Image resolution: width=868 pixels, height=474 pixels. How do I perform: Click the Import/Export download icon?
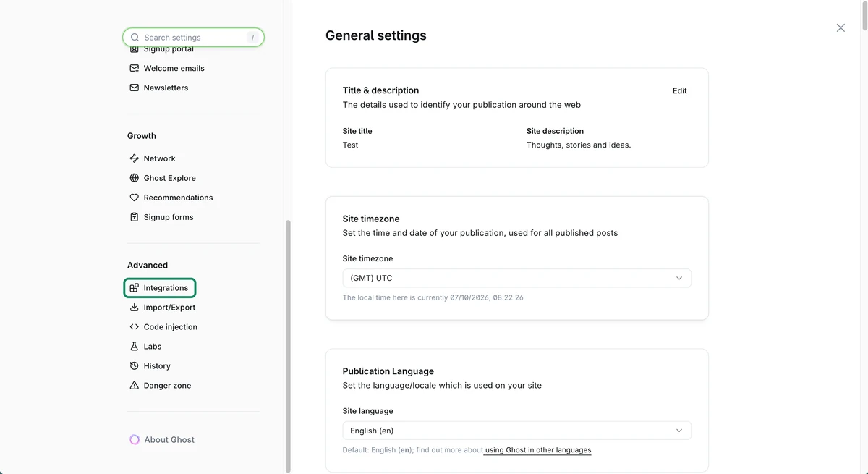(x=134, y=308)
